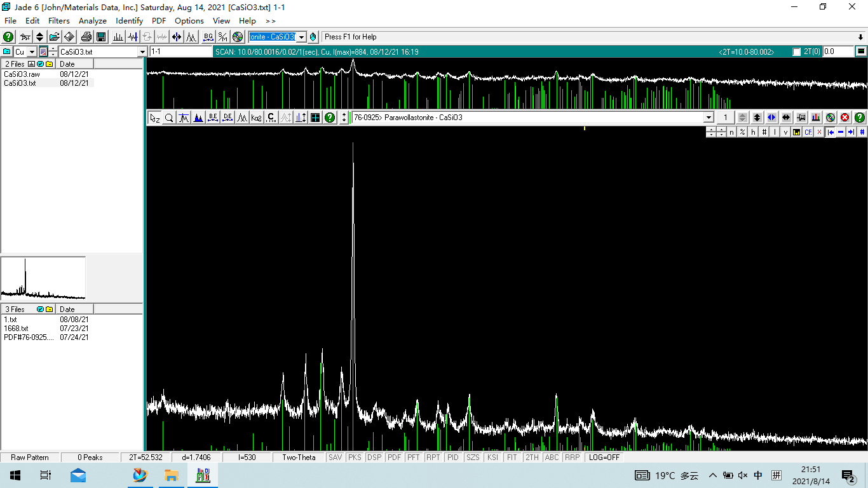The height and width of the screenshot is (488, 868).
Task: Click the '>>' more menus expander
Action: (x=270, y=21)
